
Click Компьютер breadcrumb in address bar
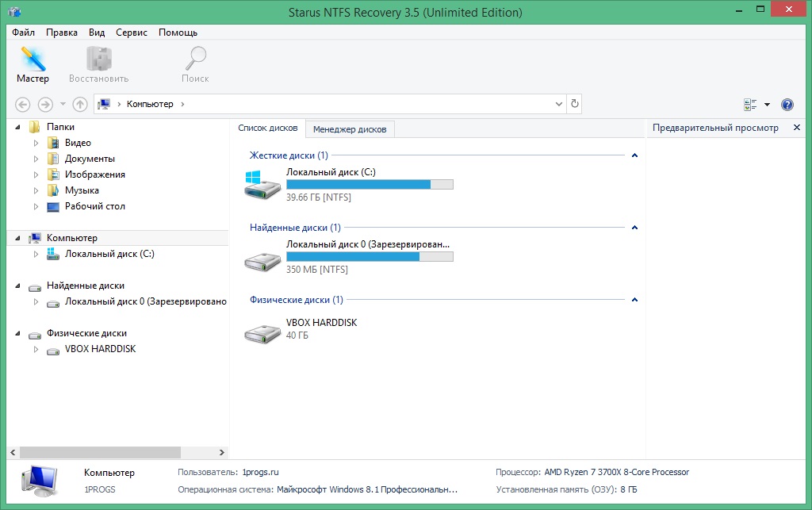[150, 104]
